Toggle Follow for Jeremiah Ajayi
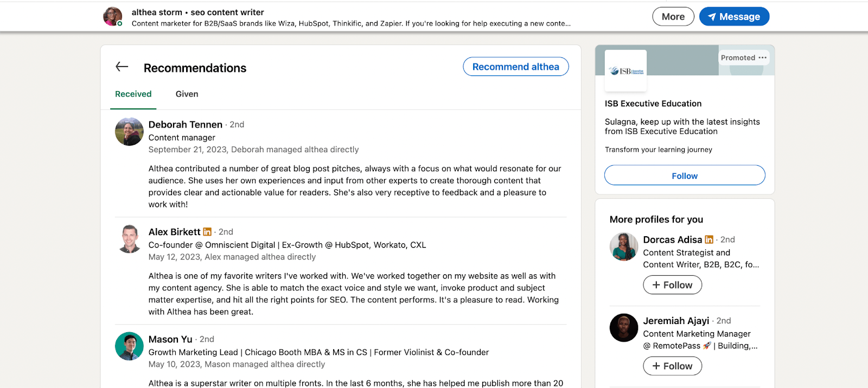The width and height of the screenshot is (868, 388). tap(672, 366)
